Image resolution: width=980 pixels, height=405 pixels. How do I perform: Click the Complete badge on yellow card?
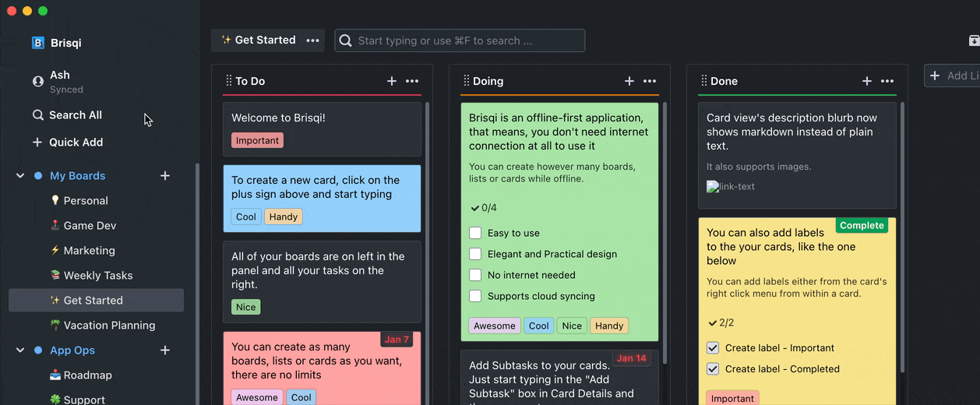(x=862, y=225)
